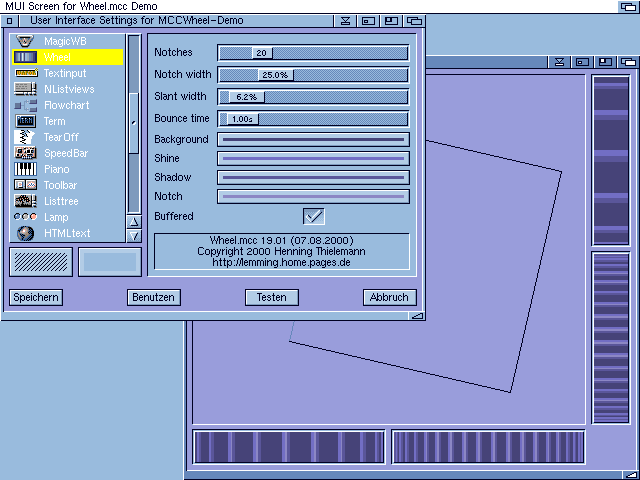The height and width of the screenshot is (480, 640).
Task: Open the Shadow color selector
Action: pos(313,178)
